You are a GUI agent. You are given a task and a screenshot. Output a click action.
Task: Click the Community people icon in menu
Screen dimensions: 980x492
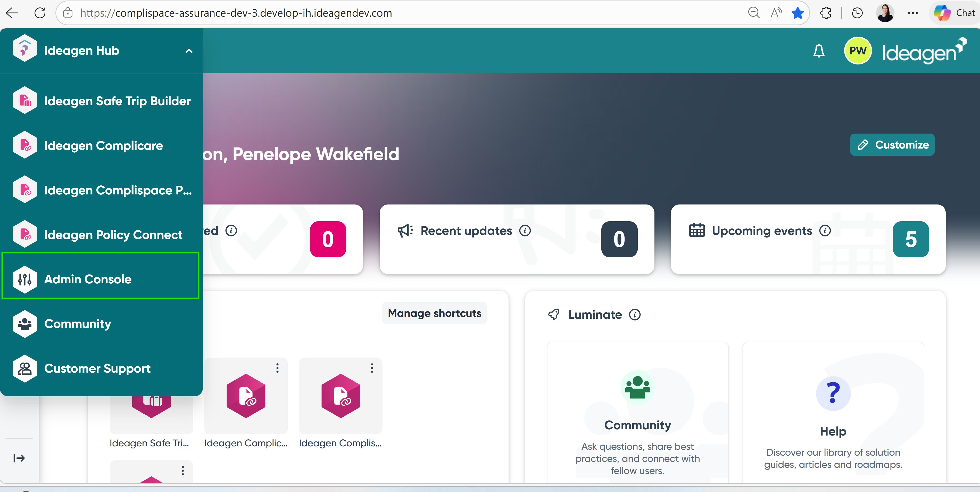[x=25, y=324]
